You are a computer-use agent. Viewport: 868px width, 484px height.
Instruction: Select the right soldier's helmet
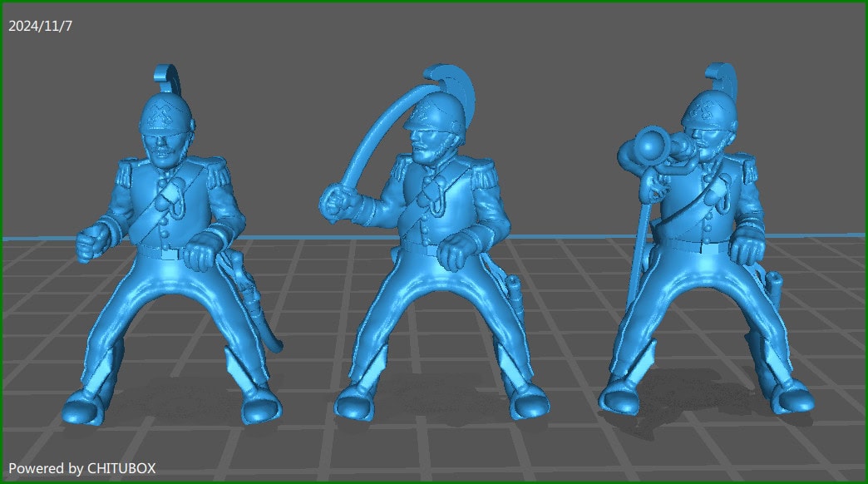point(708,114)
